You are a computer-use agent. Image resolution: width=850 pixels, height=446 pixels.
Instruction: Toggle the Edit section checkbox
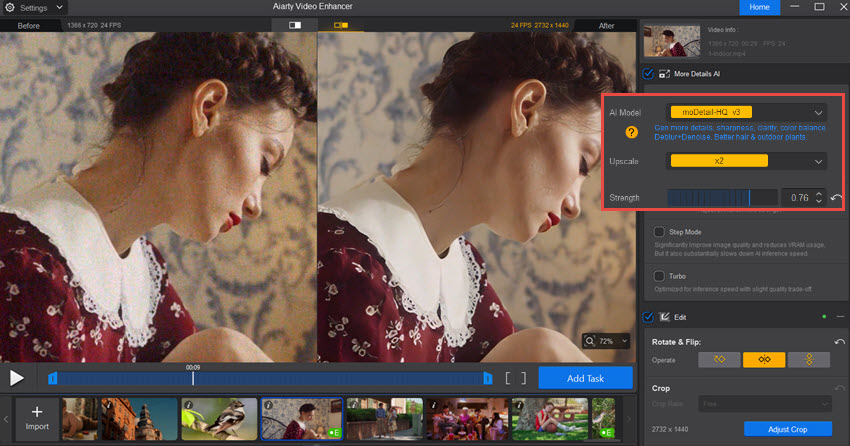point(648,317)
